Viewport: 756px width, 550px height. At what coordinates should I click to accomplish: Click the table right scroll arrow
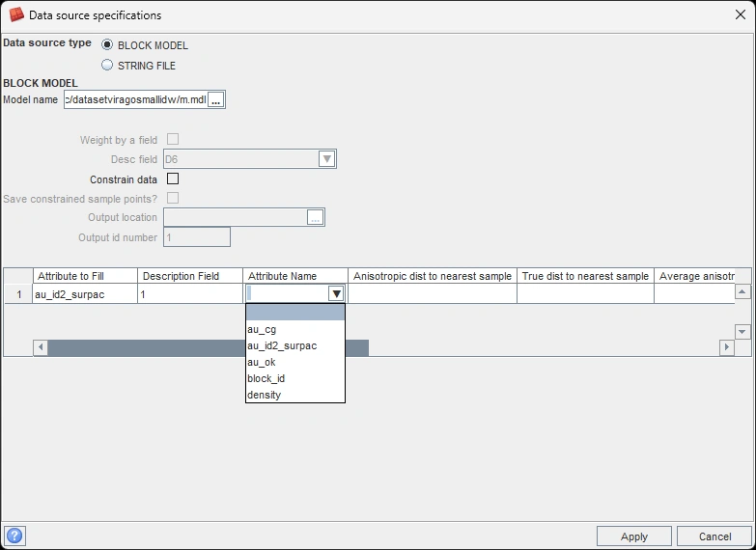pos(727,347)
